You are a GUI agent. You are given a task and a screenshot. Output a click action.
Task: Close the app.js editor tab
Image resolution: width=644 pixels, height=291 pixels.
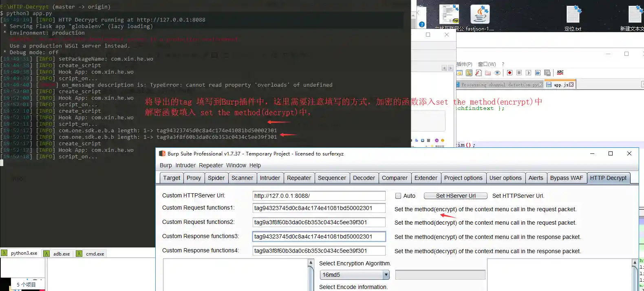tap(571, 85)
